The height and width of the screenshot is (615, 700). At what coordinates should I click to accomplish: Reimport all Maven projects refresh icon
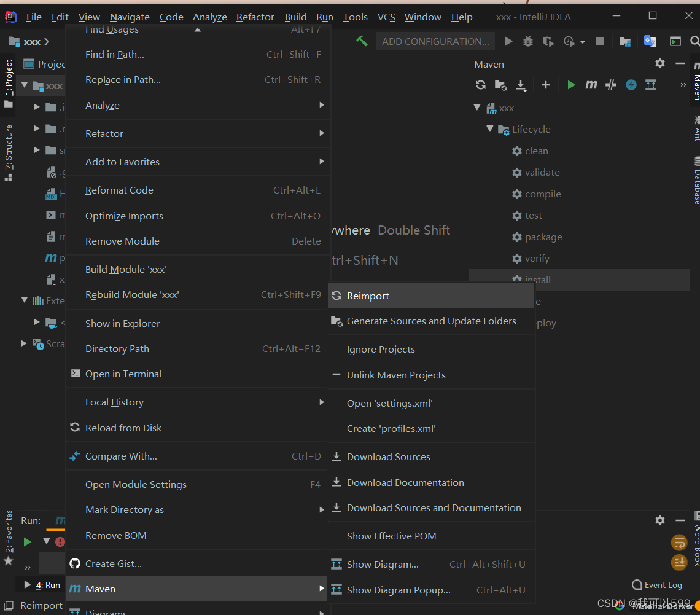pyautogui.click(x=481, y=85)
